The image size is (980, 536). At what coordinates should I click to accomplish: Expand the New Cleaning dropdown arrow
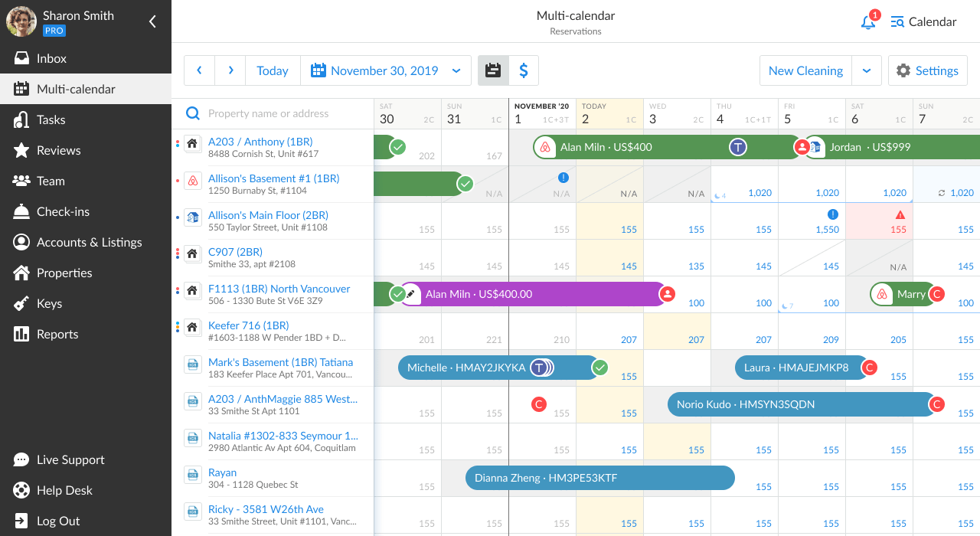(x=867, y=70)
